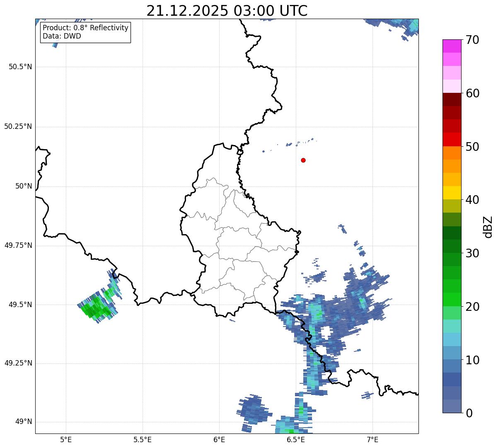Click the 6°E longitude label
The width and height of the screenshot is (498, 448).
click(x=219, y=440)
